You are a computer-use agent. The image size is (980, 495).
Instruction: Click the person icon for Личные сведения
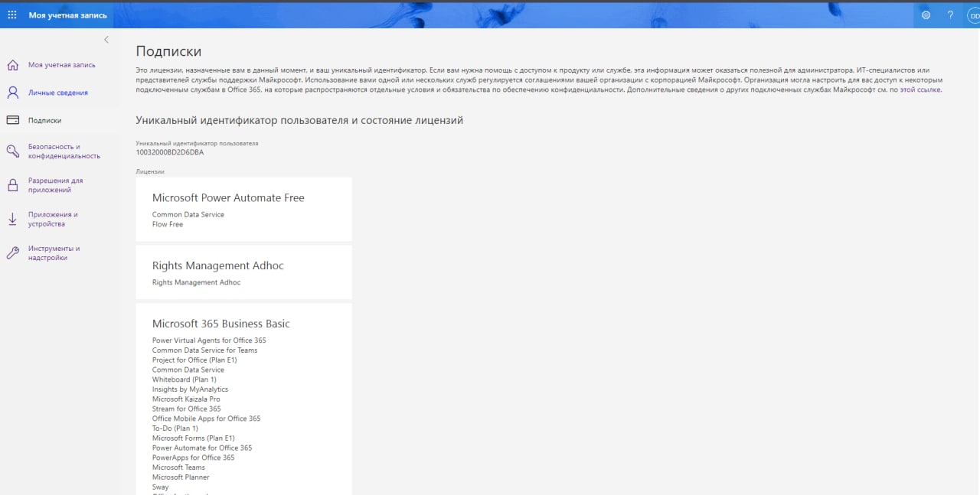click(12, 93)
